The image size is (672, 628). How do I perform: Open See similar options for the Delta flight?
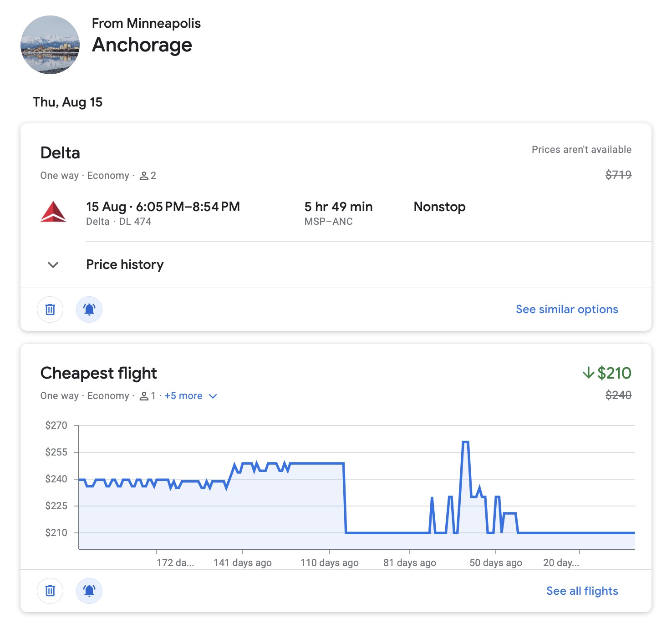566,309
